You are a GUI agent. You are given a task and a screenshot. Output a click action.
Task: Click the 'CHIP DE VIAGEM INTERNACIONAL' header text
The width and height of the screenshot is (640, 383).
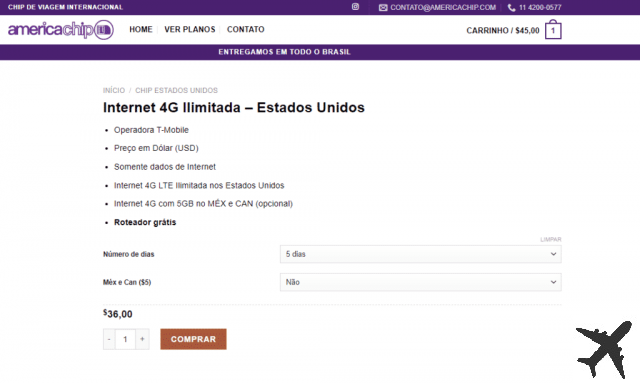(65, 7)
